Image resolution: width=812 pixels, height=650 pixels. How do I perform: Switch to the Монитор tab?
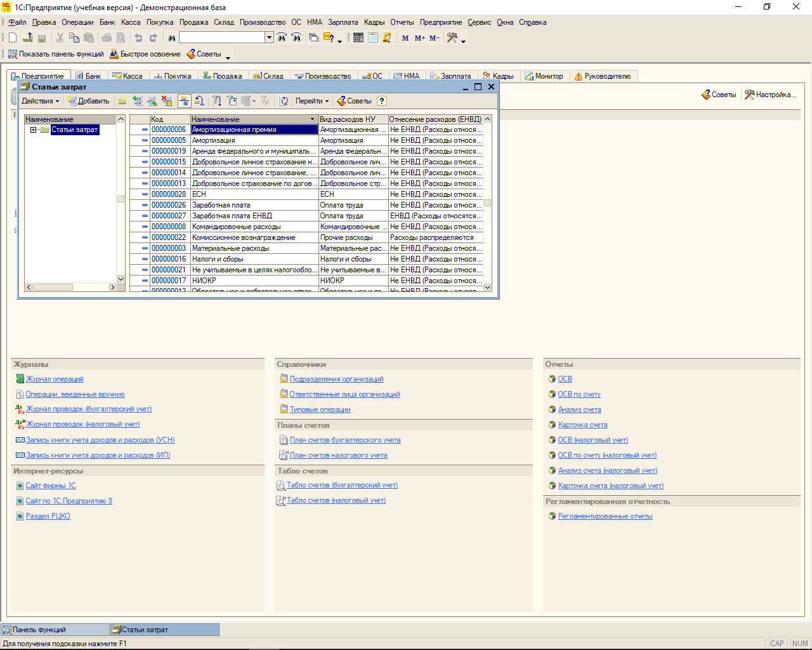tap(544, 76)
